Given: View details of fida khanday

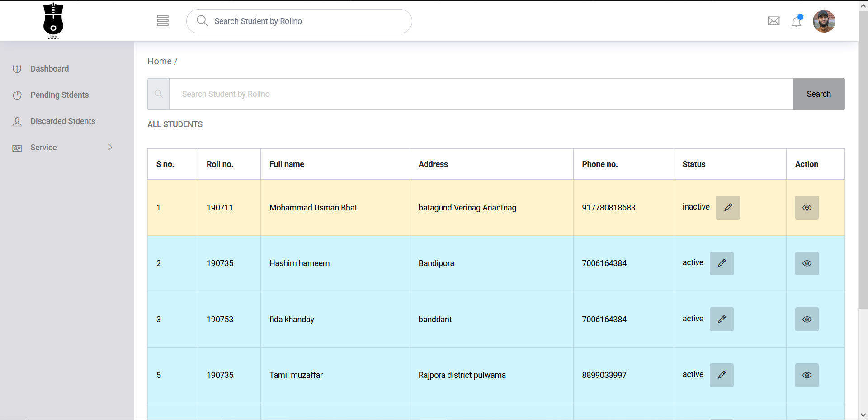Looking at the screenshot, I should tap(807, 319).
